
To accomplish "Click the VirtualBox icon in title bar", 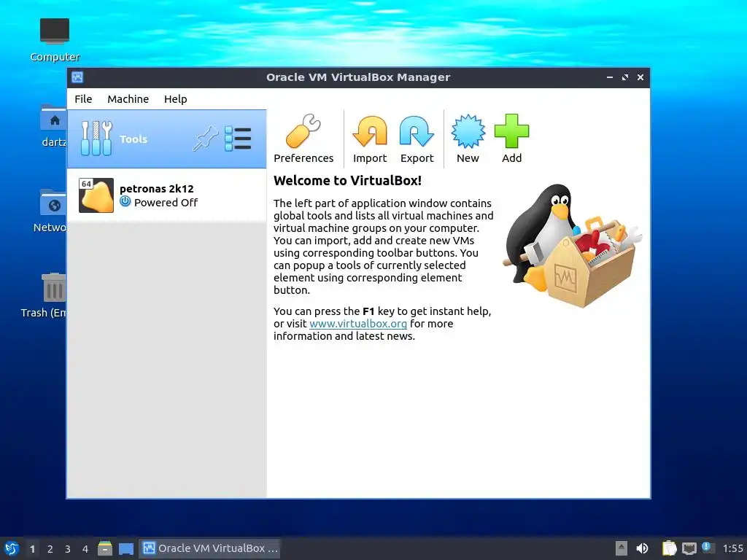I will (77, 77).
